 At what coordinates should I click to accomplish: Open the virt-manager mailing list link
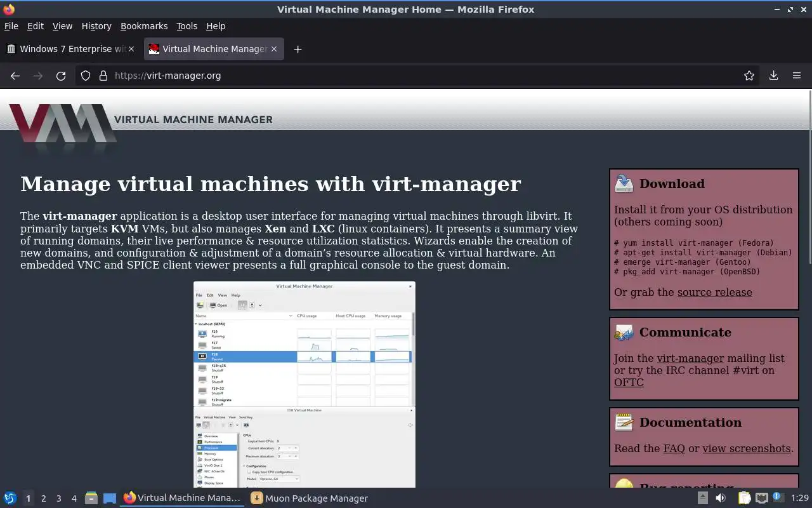point(690,358)
